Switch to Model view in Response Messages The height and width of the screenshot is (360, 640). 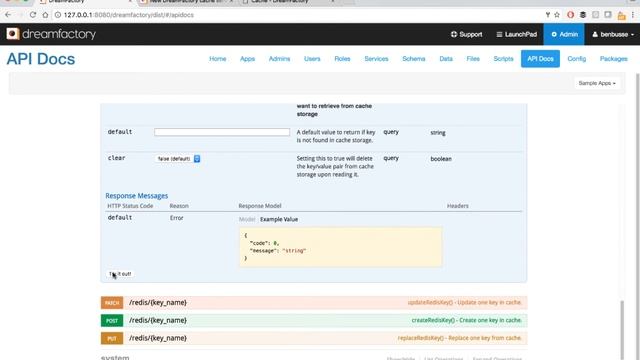tap(247, 219)
